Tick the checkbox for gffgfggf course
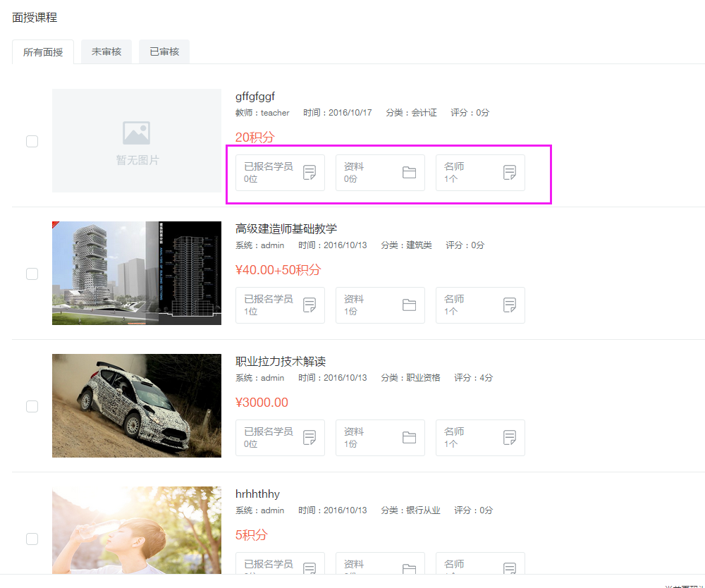Image resolution: width=705 pixels, height=588 pixels. click(32, 141)
